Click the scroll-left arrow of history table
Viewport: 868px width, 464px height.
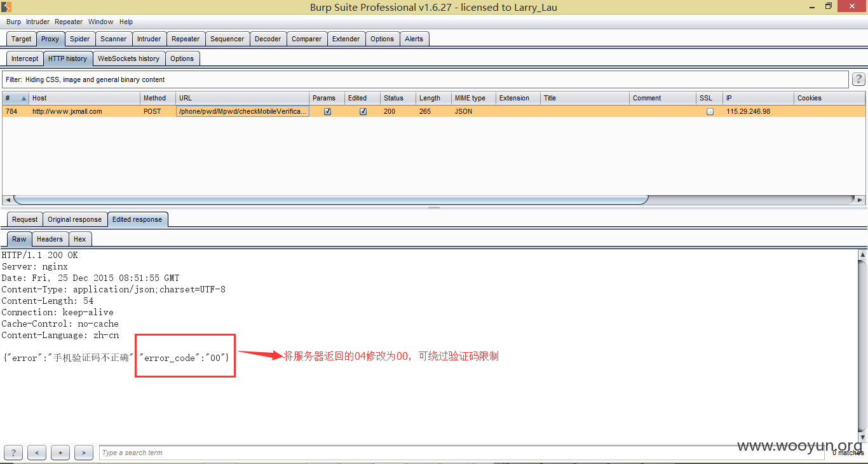(x=7, y=200)
